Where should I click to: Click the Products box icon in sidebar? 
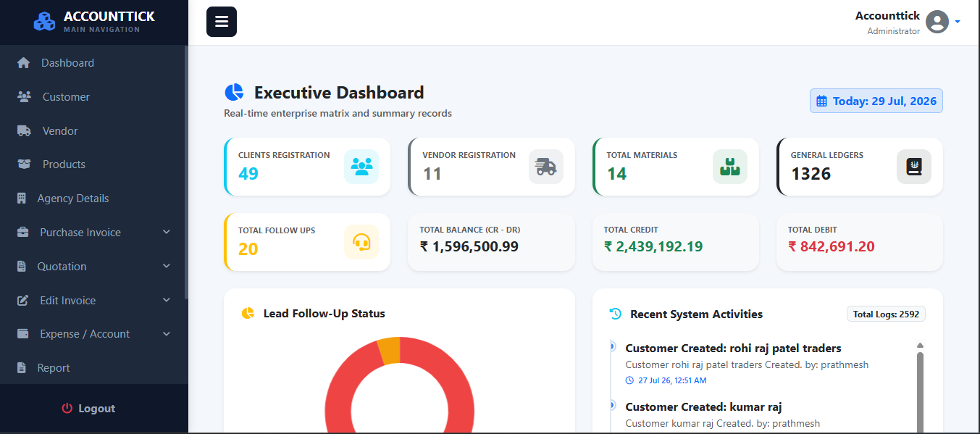[x=24, y=164]
